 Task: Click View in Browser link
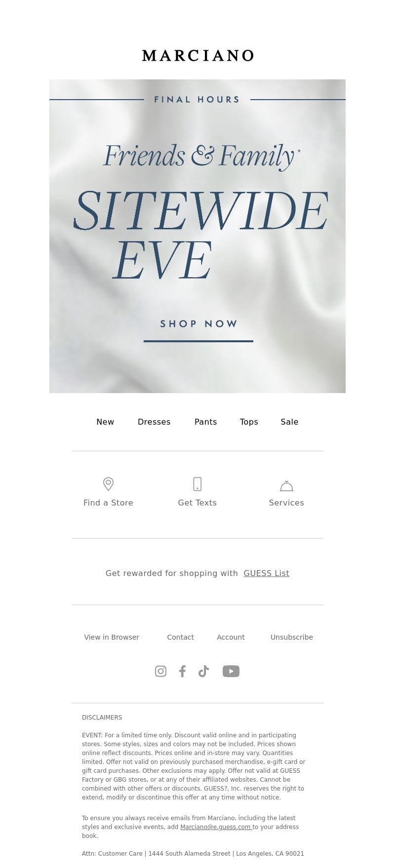click(x=112, y=637)
